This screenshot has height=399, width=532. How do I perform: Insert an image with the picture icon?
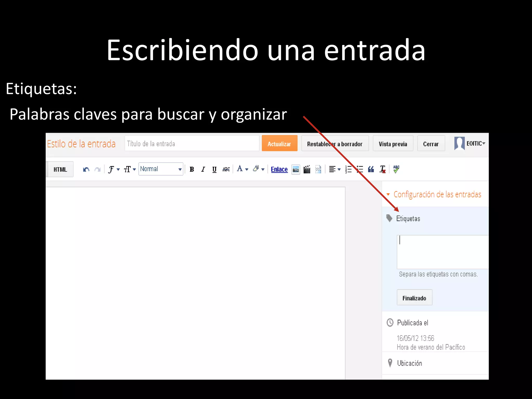[296, 170]
